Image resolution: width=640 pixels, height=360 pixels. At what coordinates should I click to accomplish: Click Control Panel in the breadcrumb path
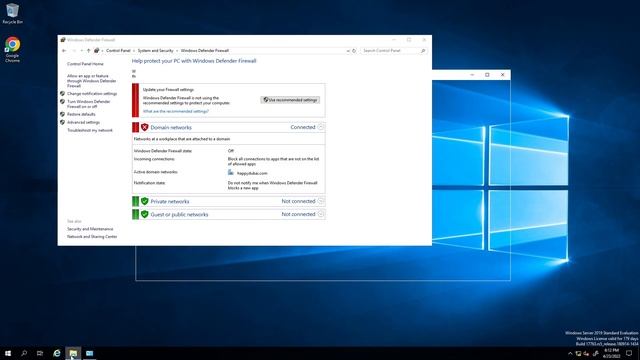pyautogui.click(x=118, y=51)
